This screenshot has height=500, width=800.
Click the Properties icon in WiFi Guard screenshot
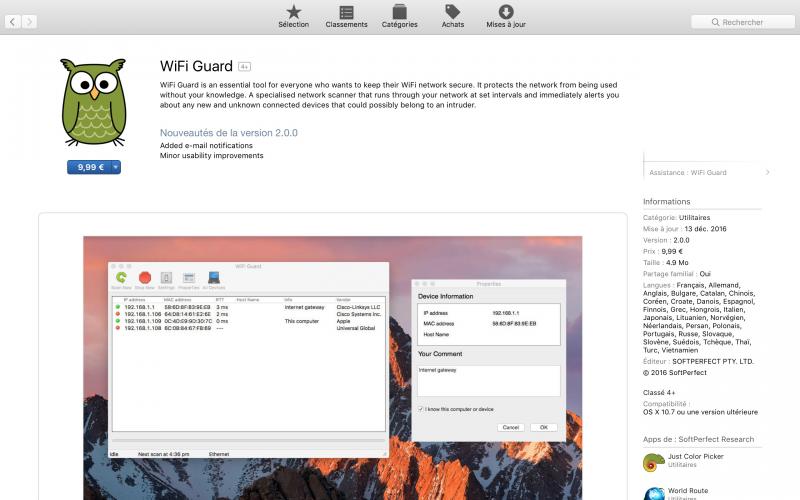tap(189, 280)
